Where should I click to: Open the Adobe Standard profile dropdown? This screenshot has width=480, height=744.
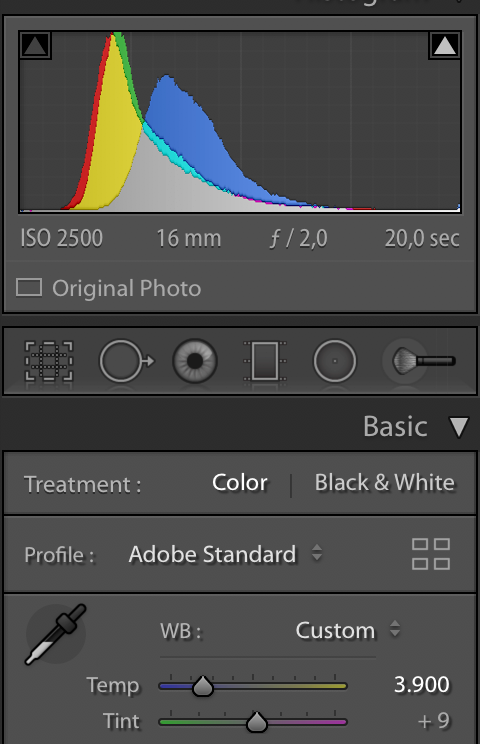click(x=225, y=554)
